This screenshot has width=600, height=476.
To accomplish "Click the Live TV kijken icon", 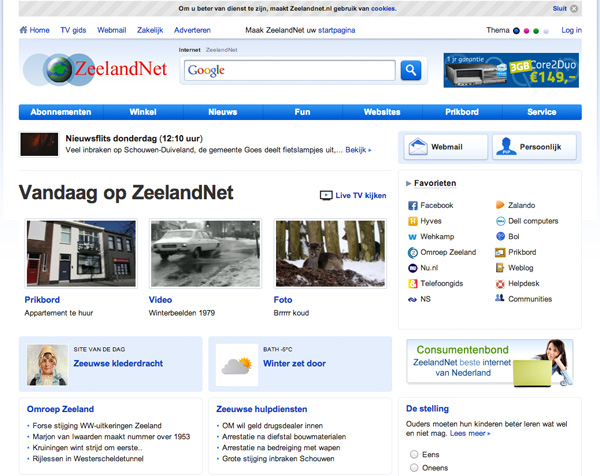I will tap(326, 196).
